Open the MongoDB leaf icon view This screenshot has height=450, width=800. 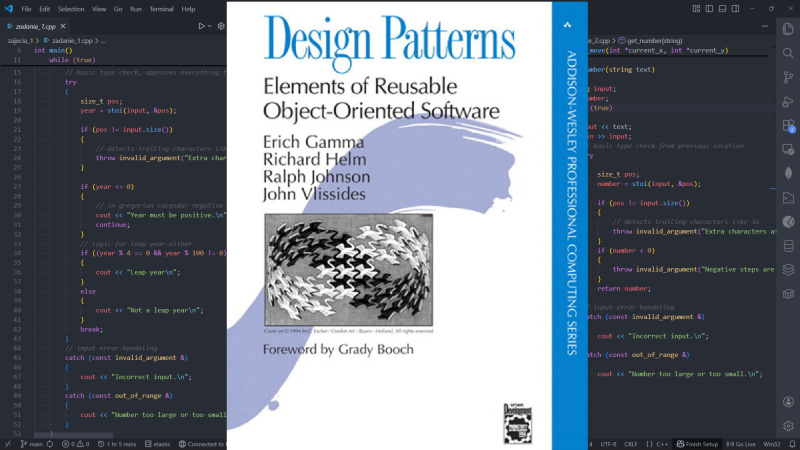pos(788,173)
